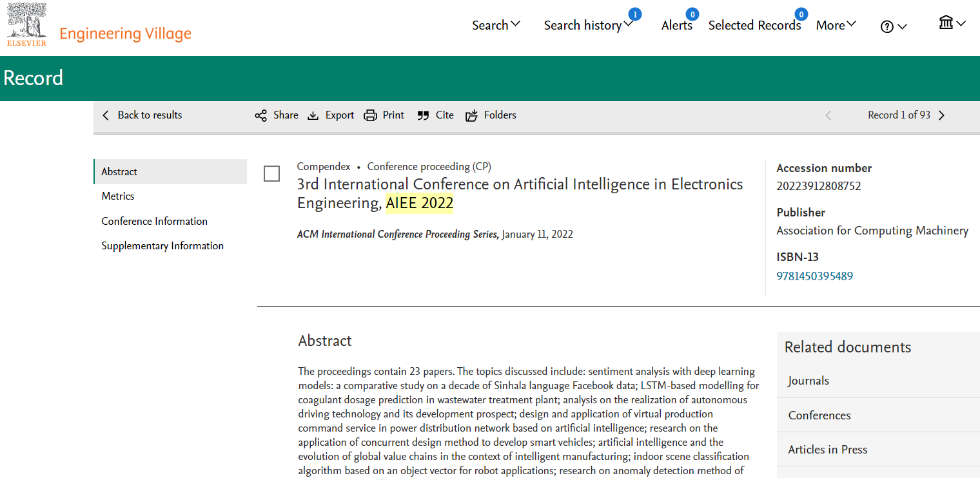Click the Related documents heading

(848, 347)
